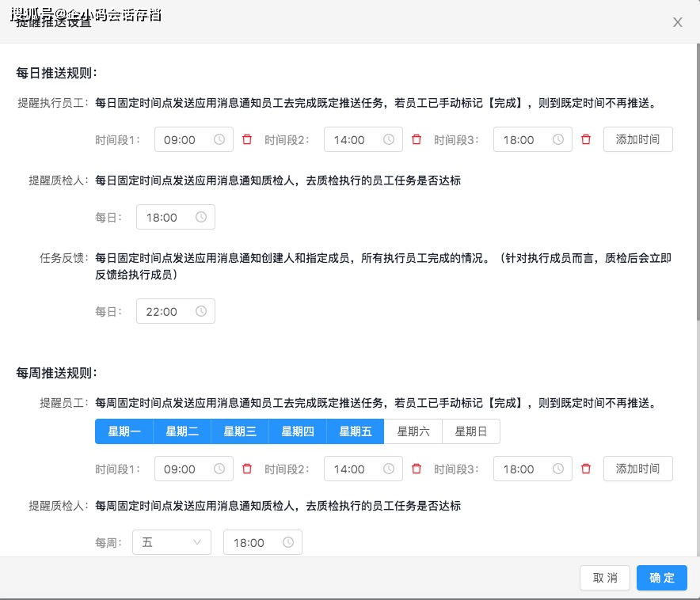
Task: Click 添加时间 in weekly push rules
Action: click(638, 469)
